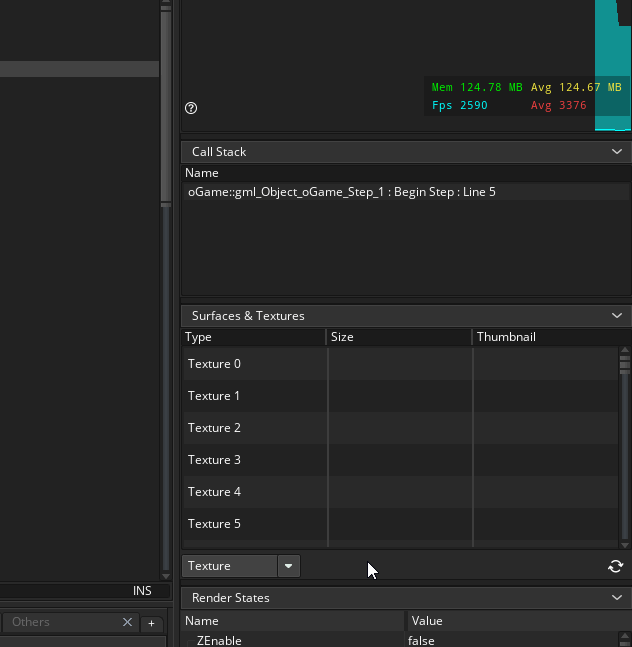Click the help question mark icon
This screenshot has width=632, height=647.
point(191,108)
